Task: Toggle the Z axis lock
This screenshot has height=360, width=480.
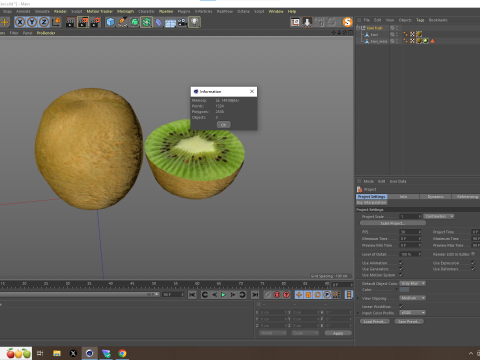Action: pos(44,22)
